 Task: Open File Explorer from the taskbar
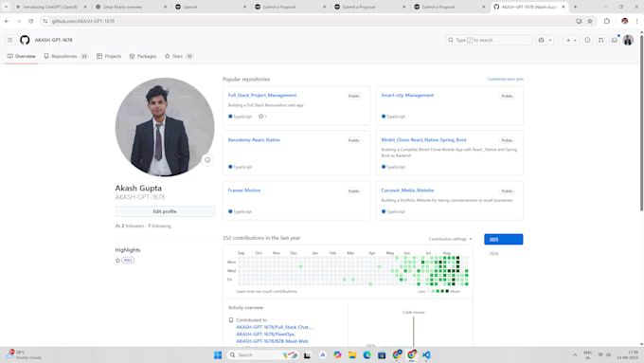(352, 354)
